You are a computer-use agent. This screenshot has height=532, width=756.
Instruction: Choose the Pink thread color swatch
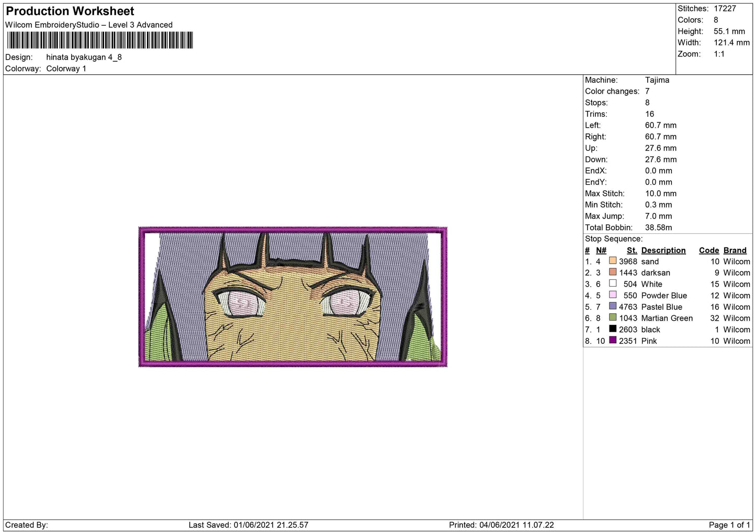[x=613, y=341]
